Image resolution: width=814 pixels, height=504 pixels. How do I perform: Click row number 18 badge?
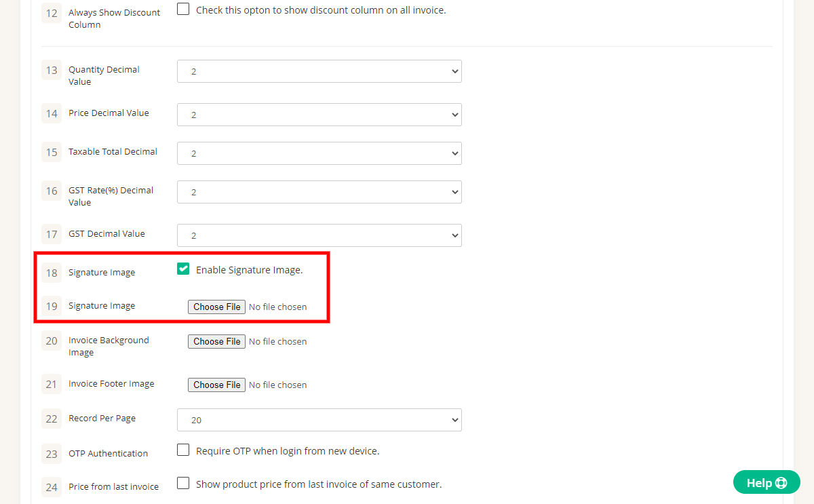52,273
